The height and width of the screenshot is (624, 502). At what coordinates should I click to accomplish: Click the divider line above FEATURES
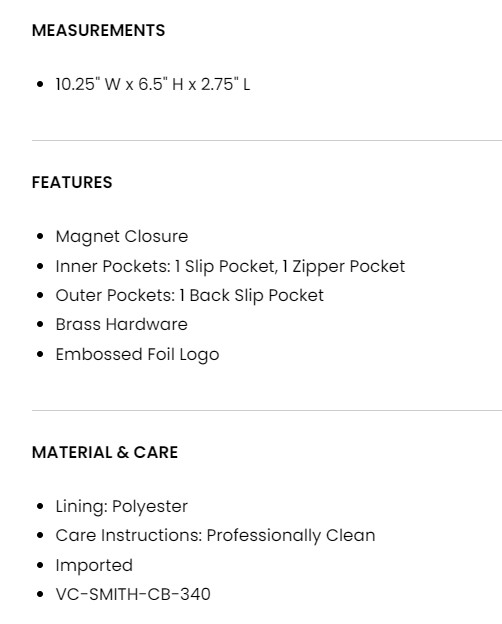[x=267, y=140]
